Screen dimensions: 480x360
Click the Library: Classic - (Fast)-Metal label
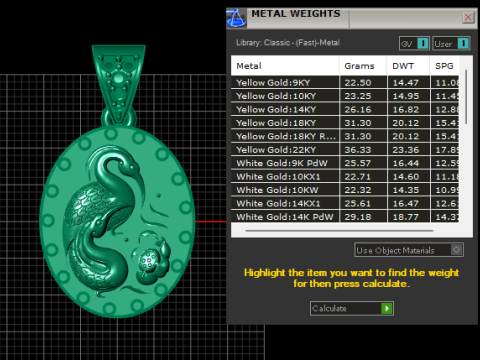(288, 43)
